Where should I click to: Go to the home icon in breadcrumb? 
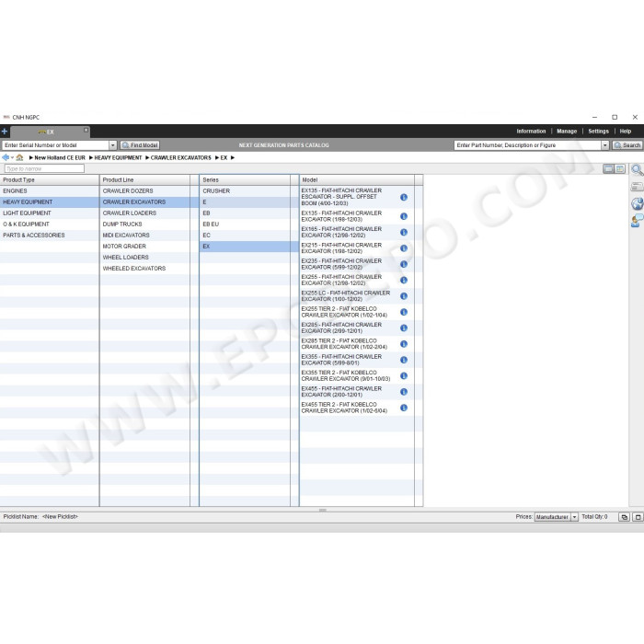pyautogui.click(x=19, y=157)
